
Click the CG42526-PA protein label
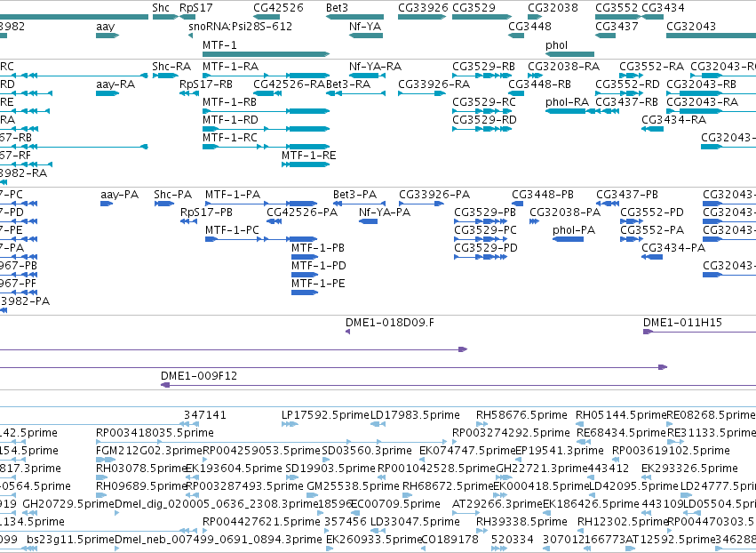(x=302, y=212)
